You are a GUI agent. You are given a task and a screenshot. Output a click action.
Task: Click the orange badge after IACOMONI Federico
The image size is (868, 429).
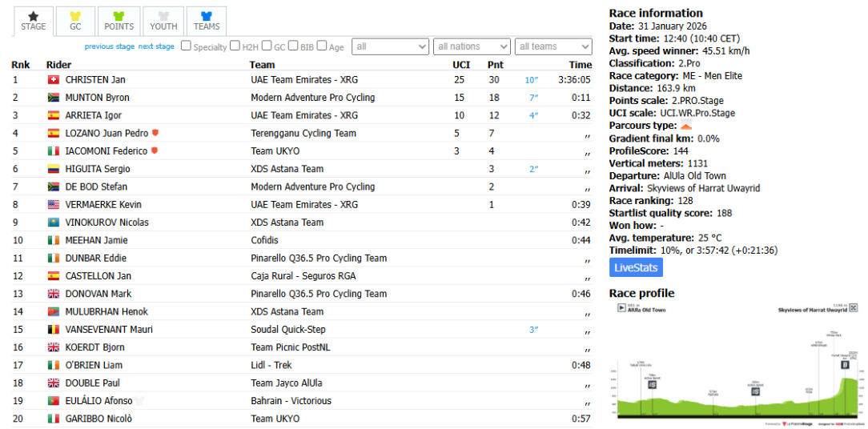point(155,150)
